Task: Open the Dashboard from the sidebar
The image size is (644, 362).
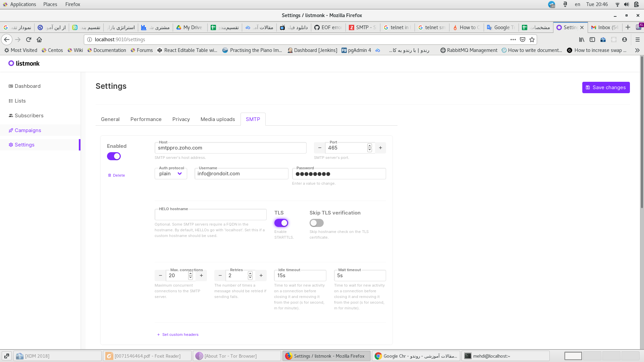Action: tap(27, 86)
